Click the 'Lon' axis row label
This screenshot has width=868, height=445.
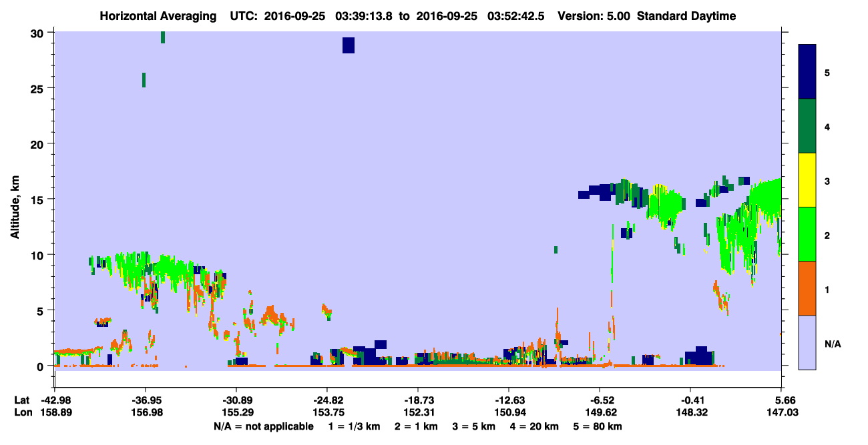click(x=22, y=413)
